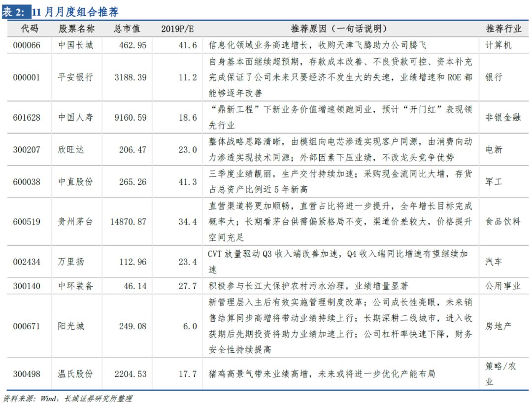
Task: Click P/E value 6.0
Action: click(190, 326)
